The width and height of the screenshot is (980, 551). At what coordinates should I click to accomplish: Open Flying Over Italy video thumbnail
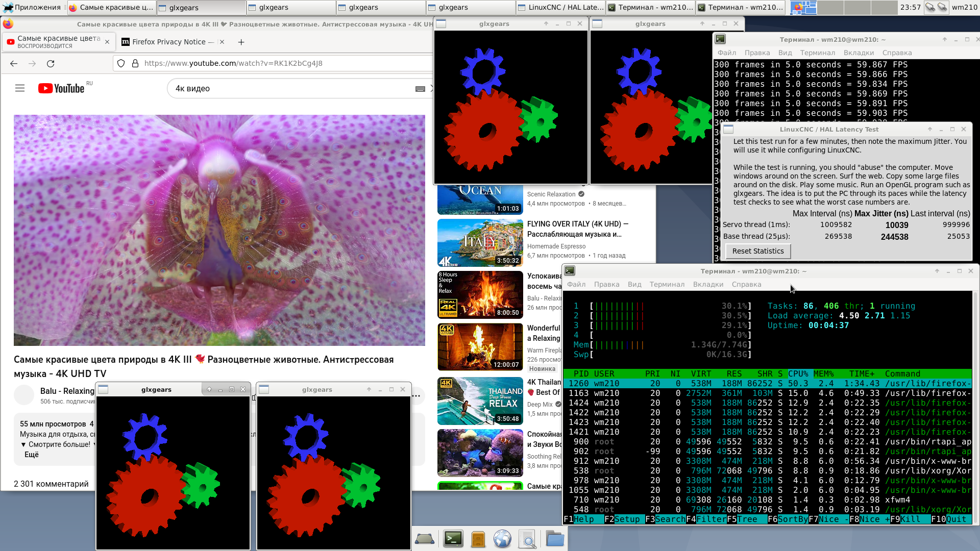point(480,243)
